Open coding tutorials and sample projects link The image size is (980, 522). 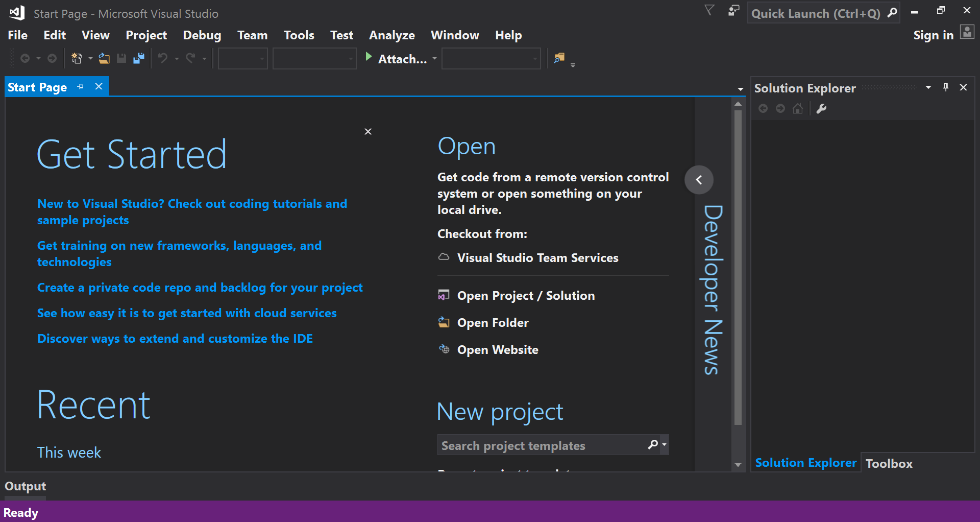pos(192,212)
